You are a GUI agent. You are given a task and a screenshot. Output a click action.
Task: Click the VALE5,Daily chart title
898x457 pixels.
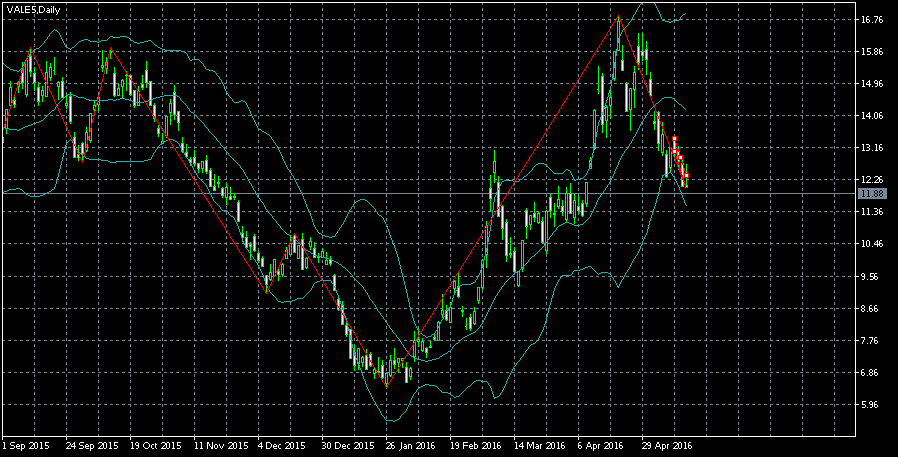[x=33, y=10]
